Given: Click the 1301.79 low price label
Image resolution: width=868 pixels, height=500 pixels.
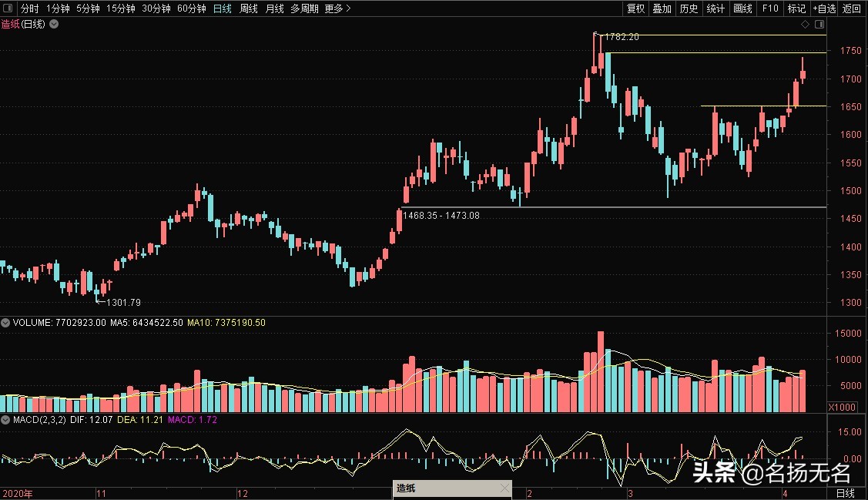Looking at the screenshot, I should pyautogui.click(x=123, y=302).
